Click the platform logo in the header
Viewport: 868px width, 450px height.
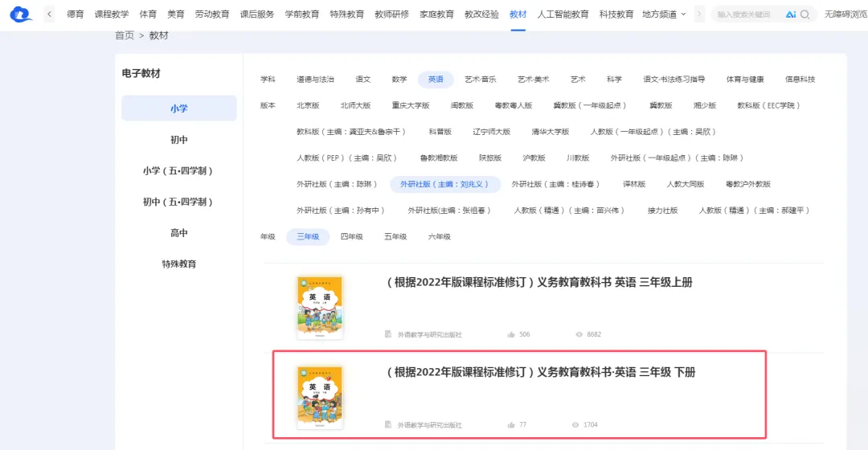pyautogui.click(x=21, y=14)
